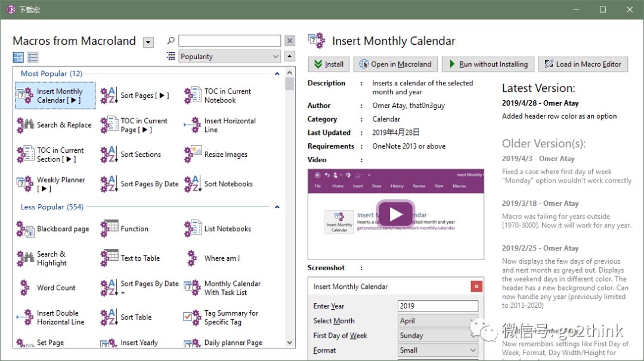The width and height of the screenshot is (644, 361).
Task: Select Monthly Calendar With Task List macro
Action: pos(222,288)
